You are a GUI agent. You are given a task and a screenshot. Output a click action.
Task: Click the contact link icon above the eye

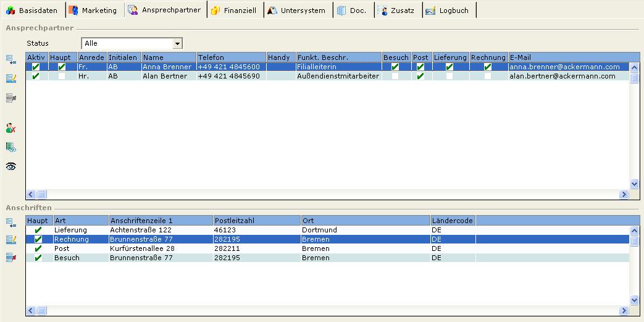point(10,147)
